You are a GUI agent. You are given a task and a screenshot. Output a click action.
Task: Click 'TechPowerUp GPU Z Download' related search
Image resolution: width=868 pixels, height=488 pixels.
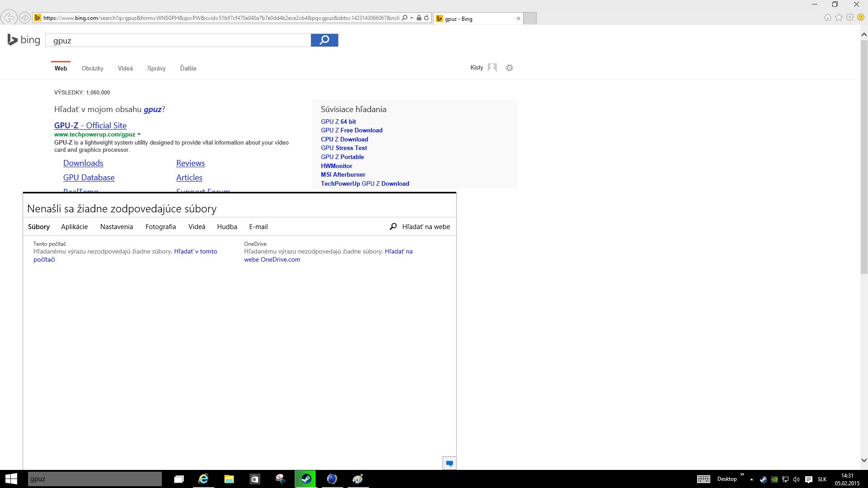coord(365,183)
